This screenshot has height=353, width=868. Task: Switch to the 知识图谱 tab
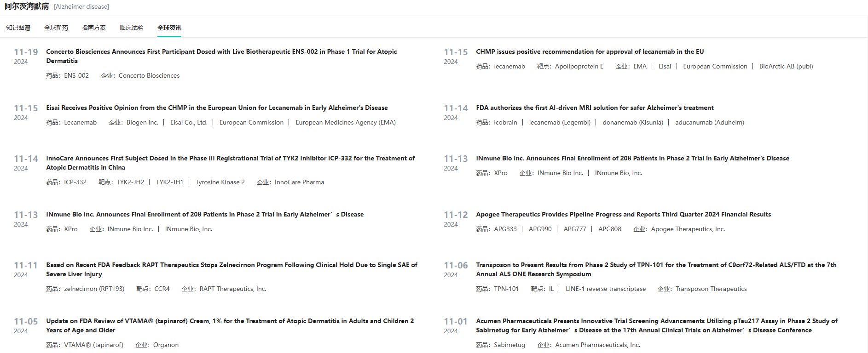18,28
